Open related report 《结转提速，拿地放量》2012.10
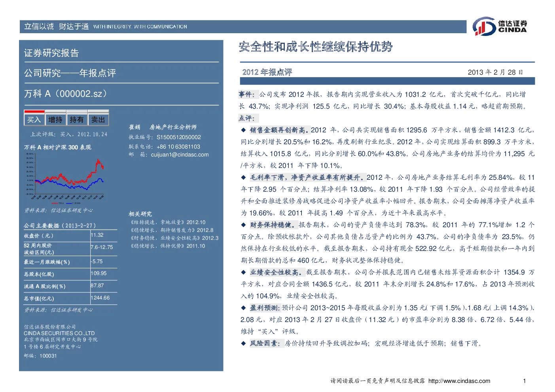Screen dimensions: 555x392 pyautogui.click(x=168, y=222)
